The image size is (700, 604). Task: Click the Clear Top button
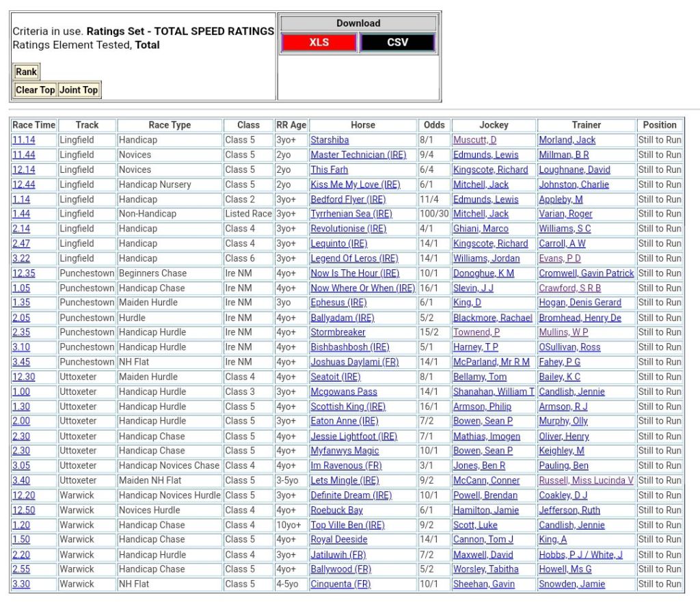[36, 90]
